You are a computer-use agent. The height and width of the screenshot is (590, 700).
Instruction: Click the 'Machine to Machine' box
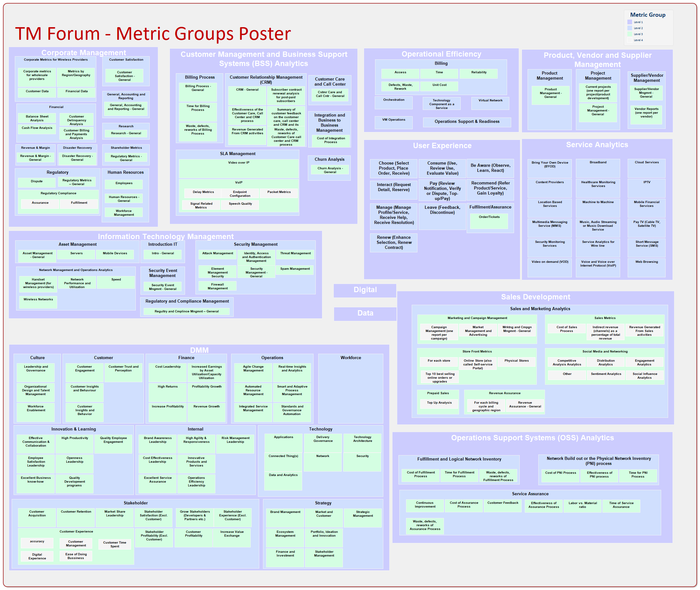point(598,208)
